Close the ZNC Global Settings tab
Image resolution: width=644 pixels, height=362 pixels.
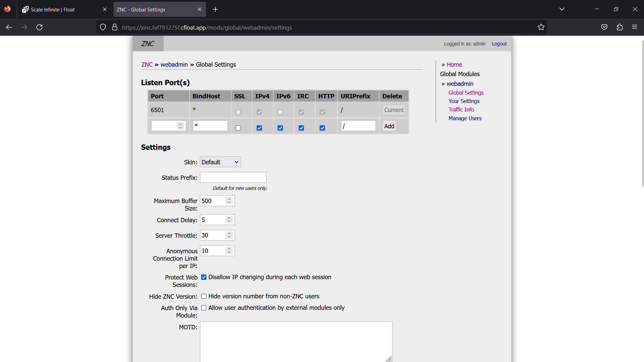click(199, 9)
